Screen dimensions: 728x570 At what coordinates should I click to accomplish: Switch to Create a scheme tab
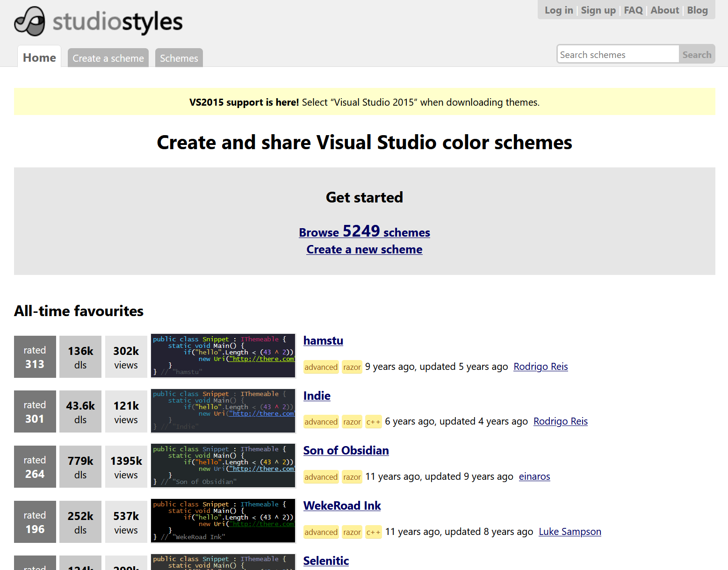coord(108,58)
